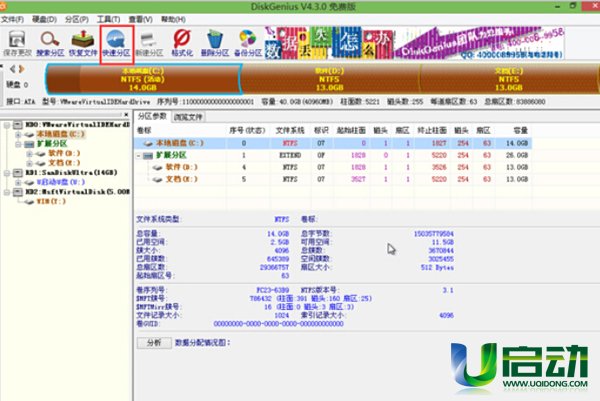Close the left tree panel with X

pyautogui.click(x=126, y=114)
